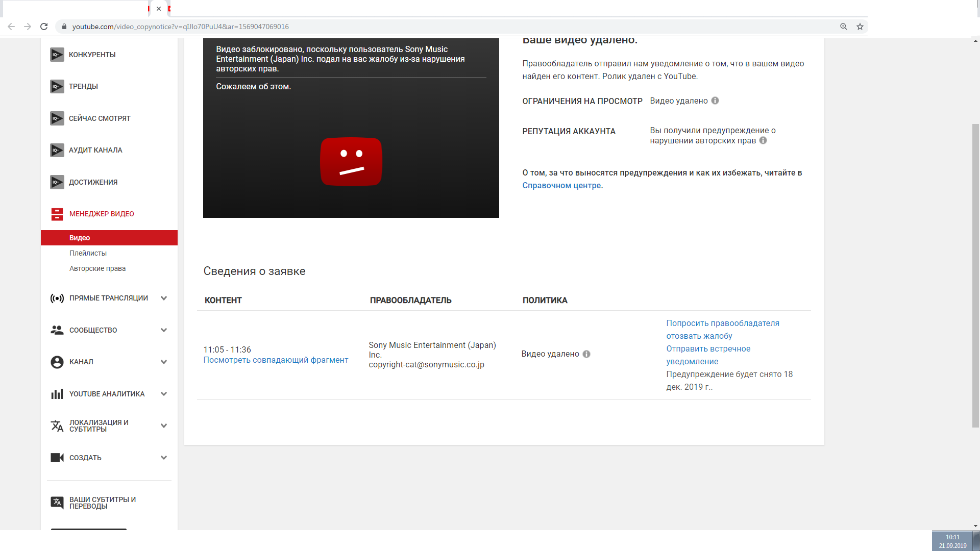Screen dimensions: 980x551
Task: Click the Политика column header
Action: click(x=545, y=300)
